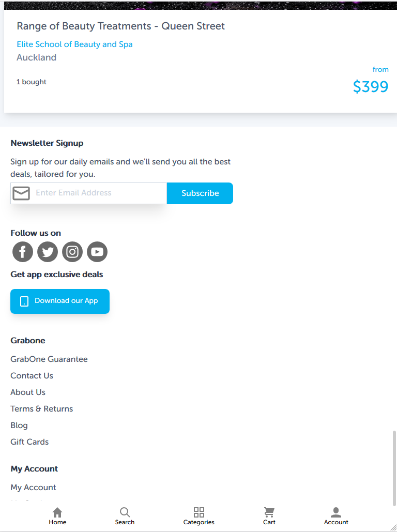Open the Twitter bird icon

click(48, 252)
